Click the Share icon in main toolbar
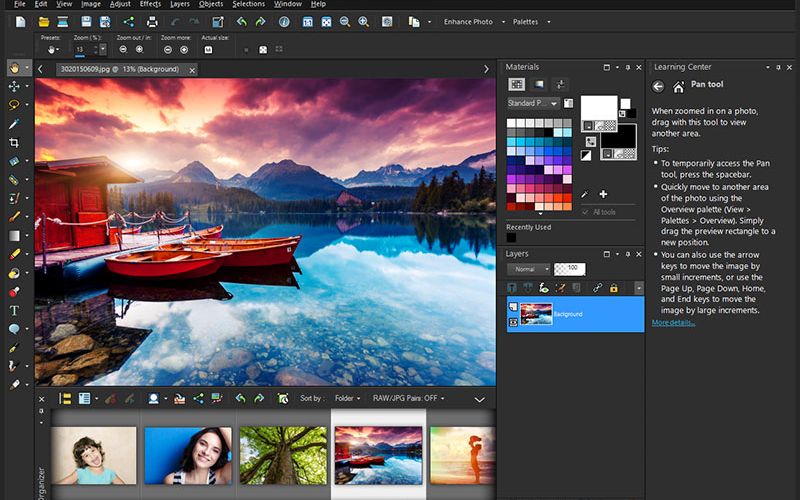Screen dimensions: 800x500 [129, 22]
